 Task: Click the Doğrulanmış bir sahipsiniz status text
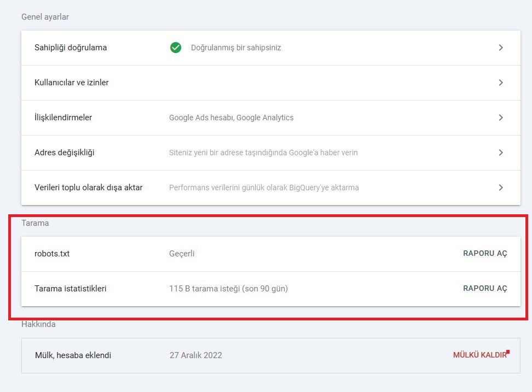click(x=236, y=48)
